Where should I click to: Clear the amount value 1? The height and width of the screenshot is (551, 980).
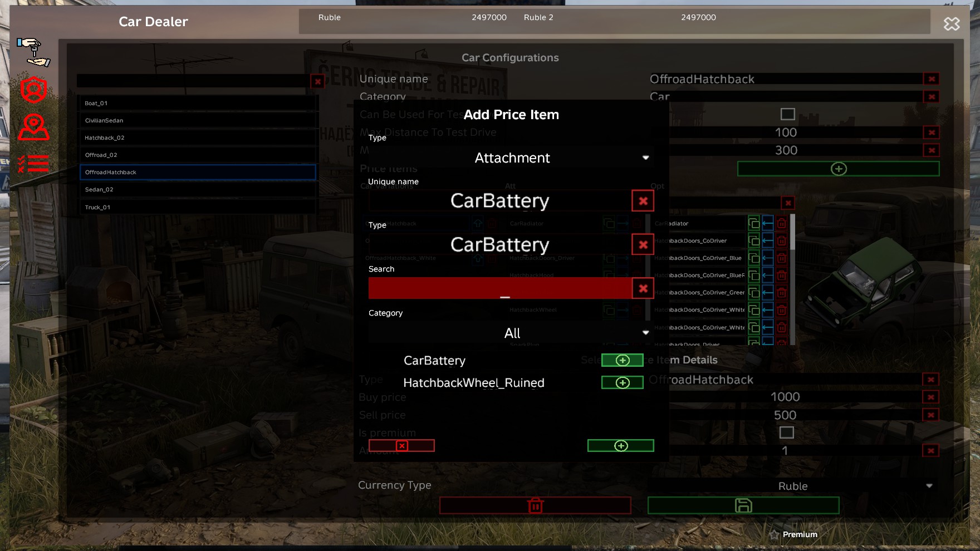click(x=930, y=451)
